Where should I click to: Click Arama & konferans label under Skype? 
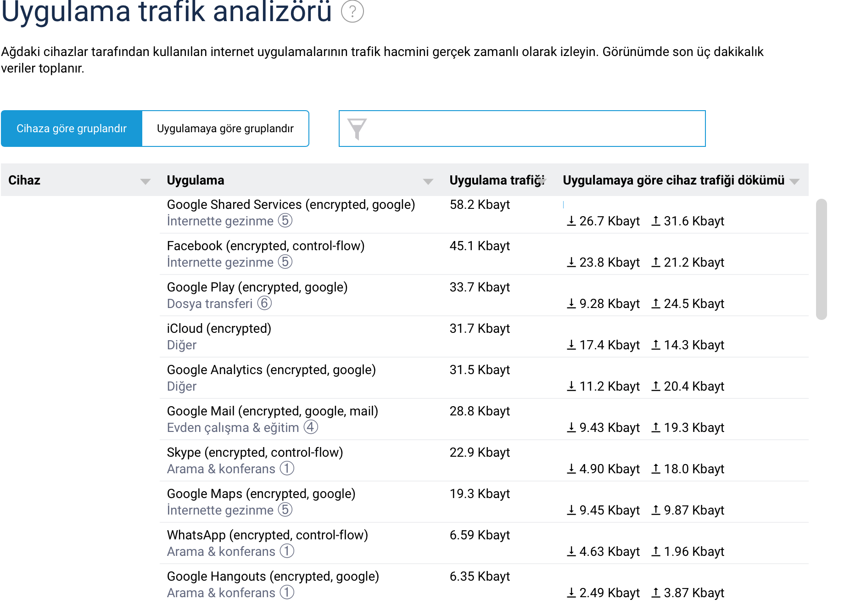point(221,469)
